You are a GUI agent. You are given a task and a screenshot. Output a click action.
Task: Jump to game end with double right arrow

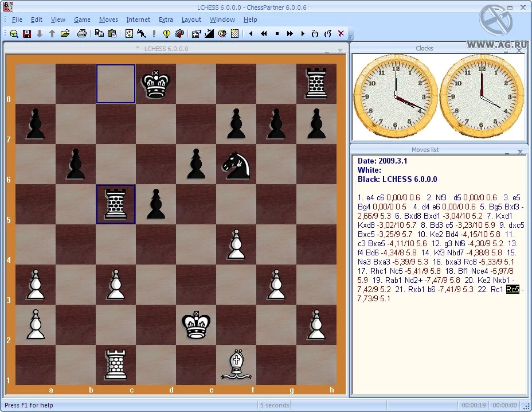[x=290, y=34]
